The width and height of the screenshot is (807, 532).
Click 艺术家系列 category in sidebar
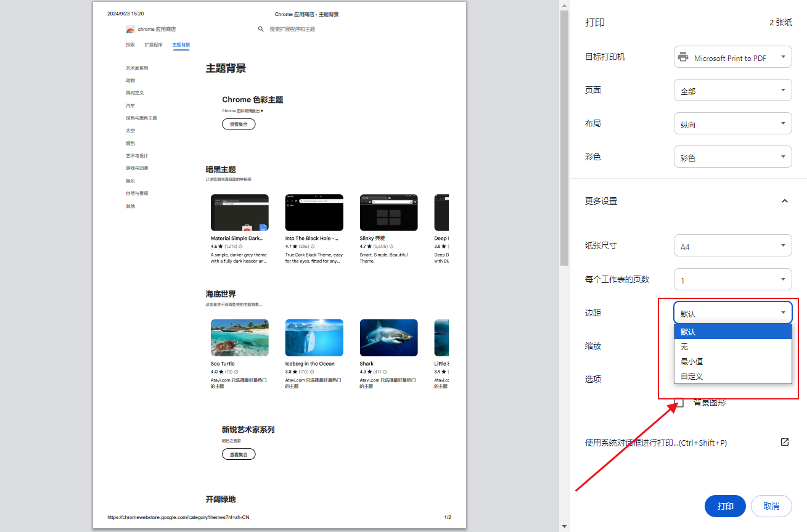137,68
